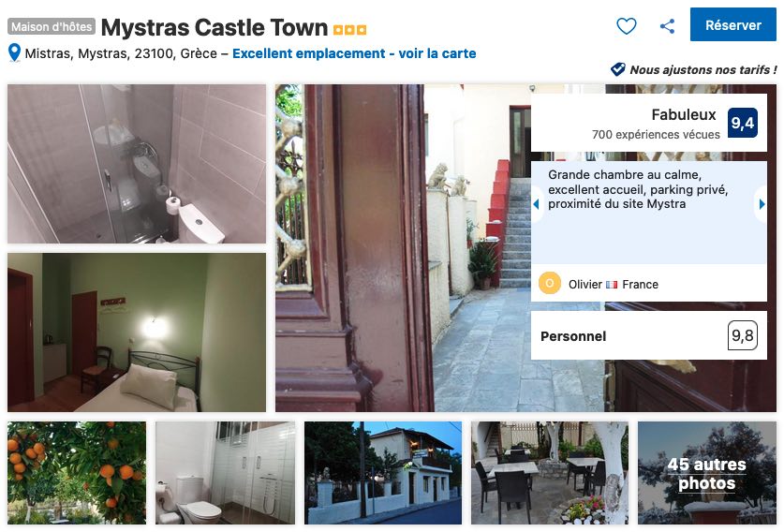Click the share icon
This screenshot has width=784, height=532.
point(667,26)
